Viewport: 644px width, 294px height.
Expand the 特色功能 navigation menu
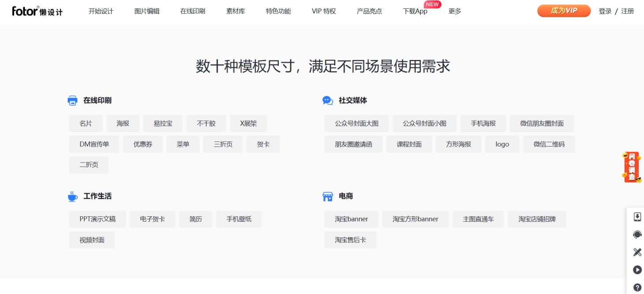click(x=278, y=11)
